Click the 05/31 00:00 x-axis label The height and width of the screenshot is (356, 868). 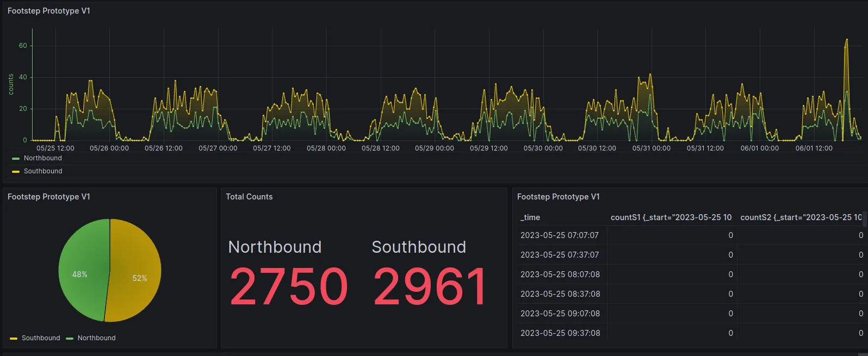[x=652, y=148]
